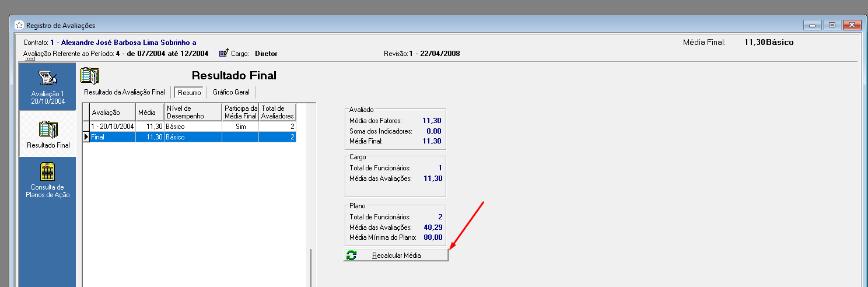Image resolution: width=868 pixels, height=287 pixels.
Task: Open the Avaliação 1 sidebar icon
Action: pos(47,79)
